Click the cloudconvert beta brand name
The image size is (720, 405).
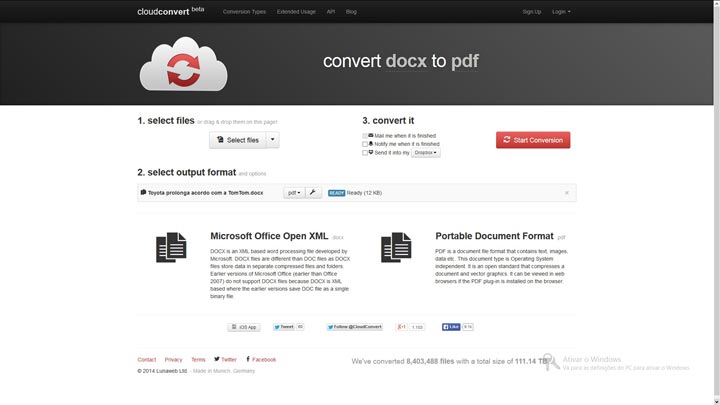point(170,11)
